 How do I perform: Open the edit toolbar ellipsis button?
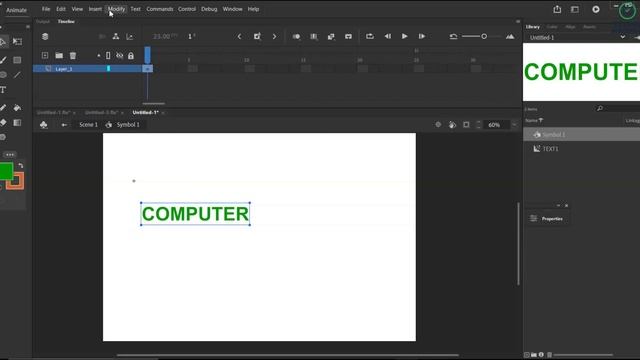tap(10, 155)
